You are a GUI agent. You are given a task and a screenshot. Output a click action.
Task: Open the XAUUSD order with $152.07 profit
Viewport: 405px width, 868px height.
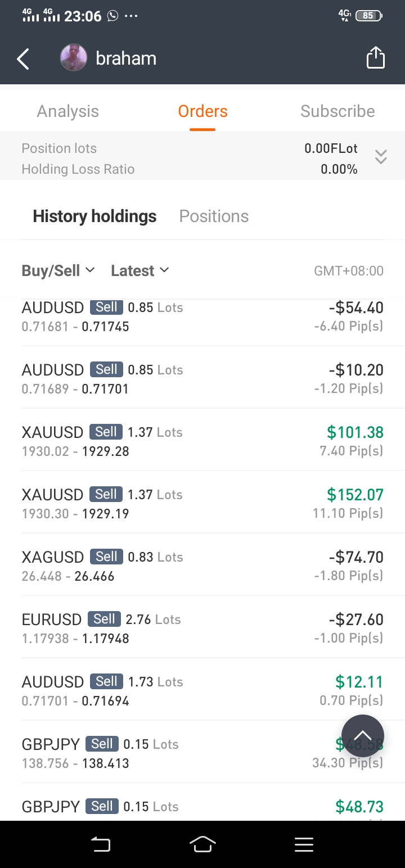tap(202, 503)
